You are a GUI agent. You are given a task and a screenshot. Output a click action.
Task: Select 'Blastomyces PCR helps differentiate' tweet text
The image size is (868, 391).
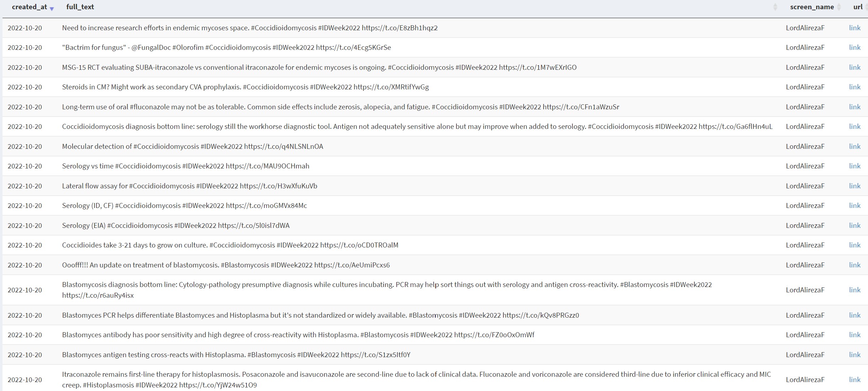click(321, 315)
